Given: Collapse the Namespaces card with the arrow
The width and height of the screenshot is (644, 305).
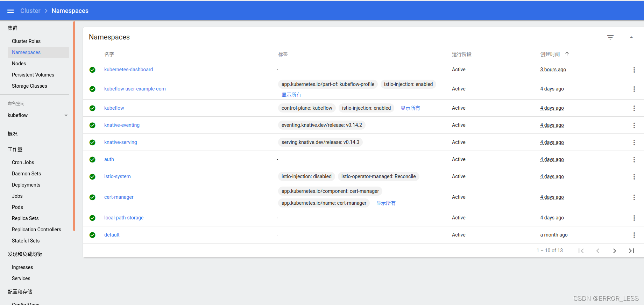Looking at the screenshot, I should [x=631, y=37].
